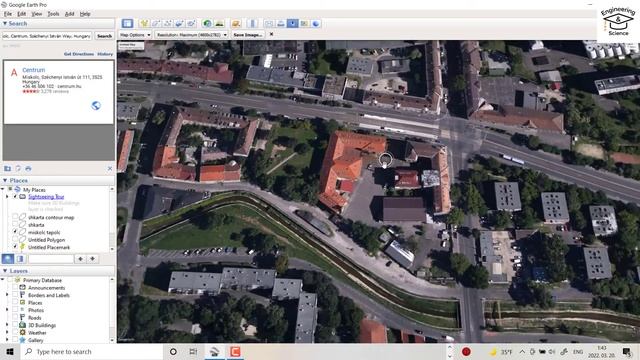Toggle the Save Image toolbar button
The height and width of the screenshot is (360, 640).
[293, 24]
